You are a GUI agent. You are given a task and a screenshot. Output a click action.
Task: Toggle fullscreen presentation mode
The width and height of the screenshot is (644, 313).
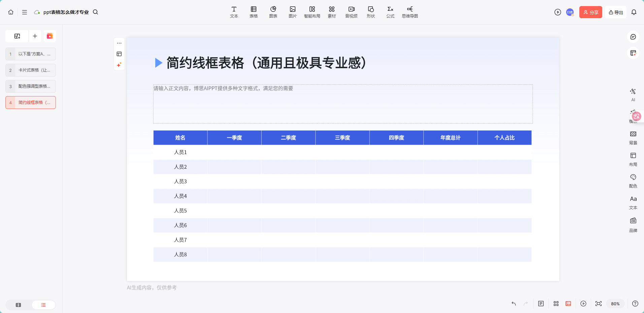click(x=599, y=304)
